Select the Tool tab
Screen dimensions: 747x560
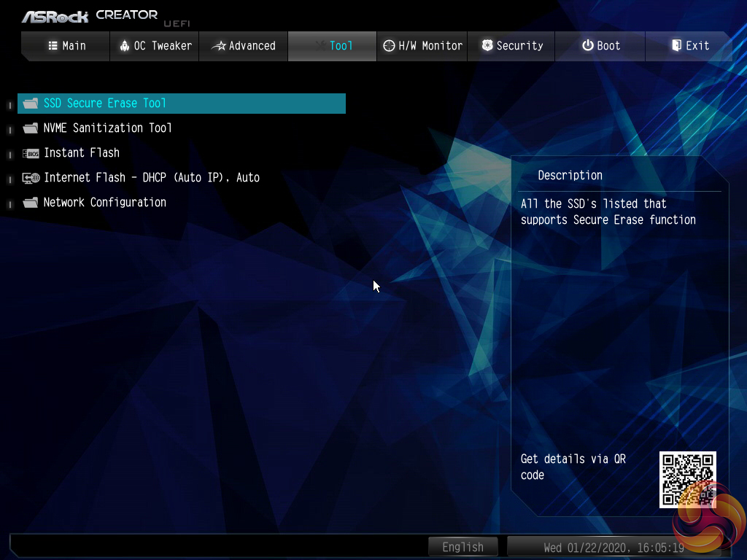point(333,46)
